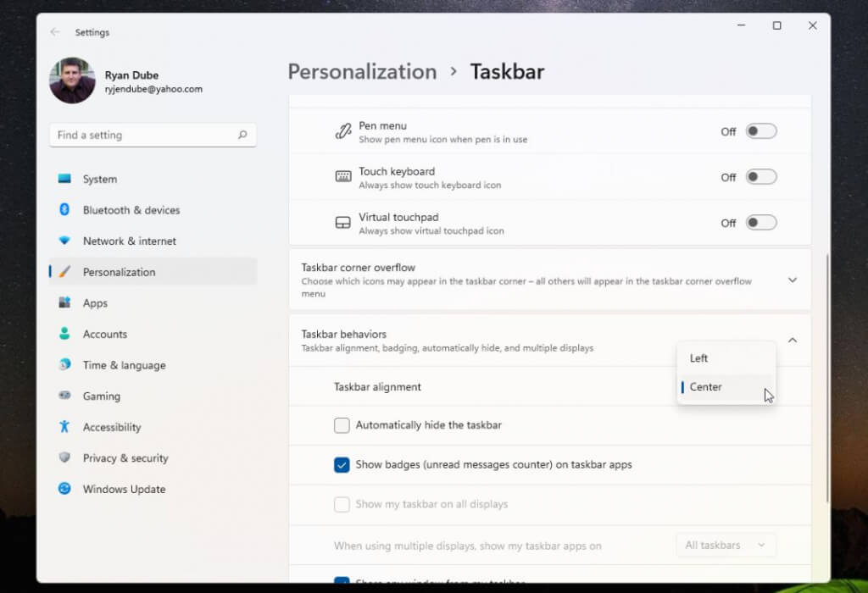
Task: Open Privacy & security settings
Action: (x=125, y=458)
